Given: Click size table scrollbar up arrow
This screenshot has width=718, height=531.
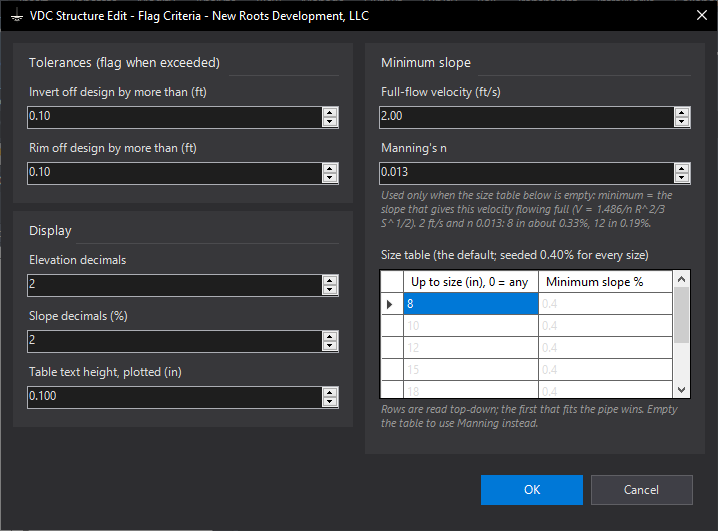Looking at the screenshot, I should [681, 279].
